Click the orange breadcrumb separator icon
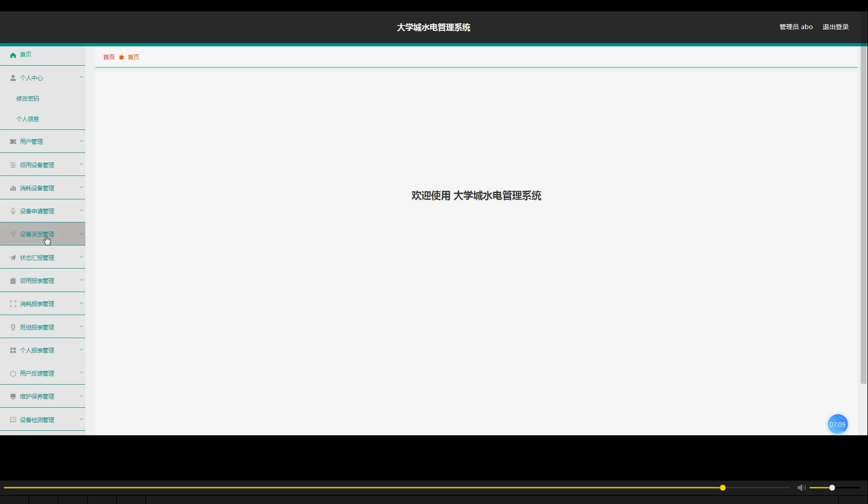This screenshot has width=868, height=504. (x=121, y=57)
